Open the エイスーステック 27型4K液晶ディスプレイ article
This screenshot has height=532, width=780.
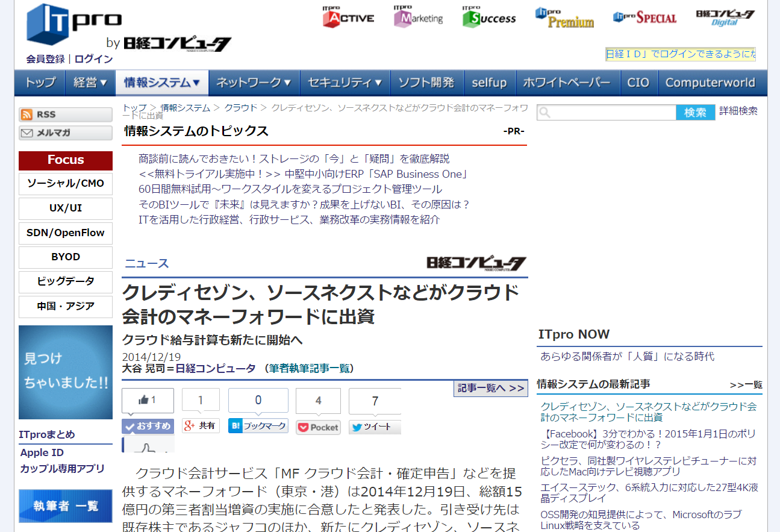pyautogui.click(x=649, y=493)
